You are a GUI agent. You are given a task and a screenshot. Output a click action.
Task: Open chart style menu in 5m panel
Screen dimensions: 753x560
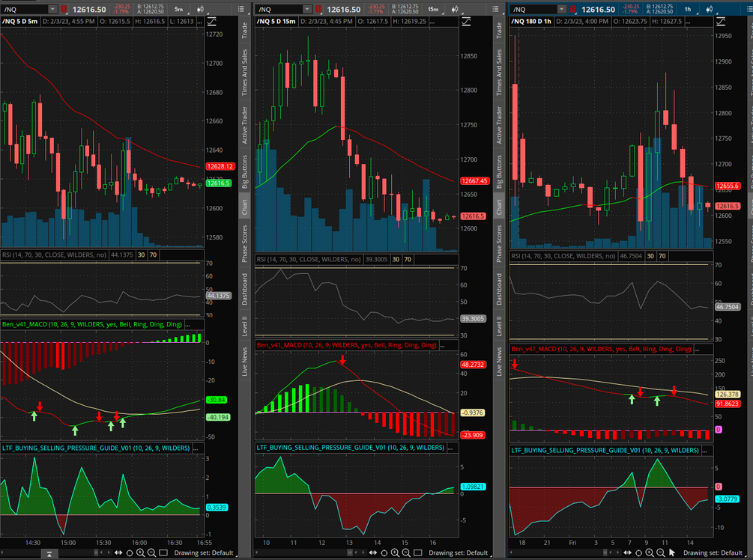(x=200, y=9)
